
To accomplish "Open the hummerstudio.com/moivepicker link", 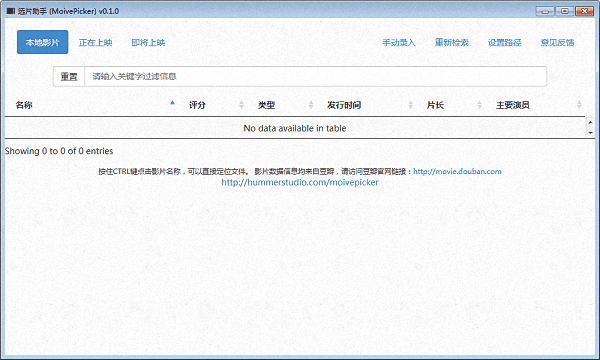I will [300, 182].
